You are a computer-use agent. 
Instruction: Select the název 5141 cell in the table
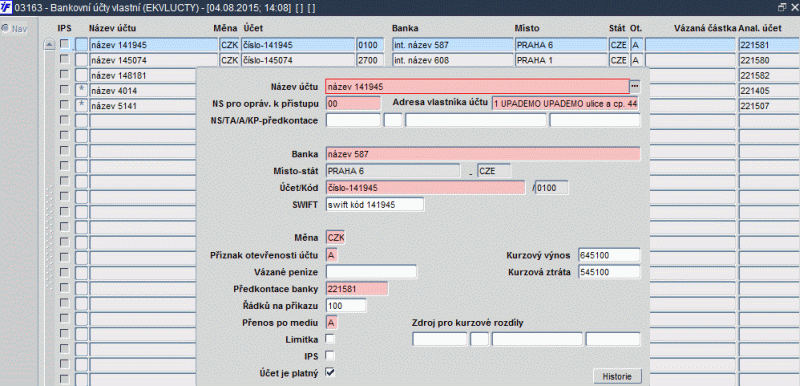142,106
